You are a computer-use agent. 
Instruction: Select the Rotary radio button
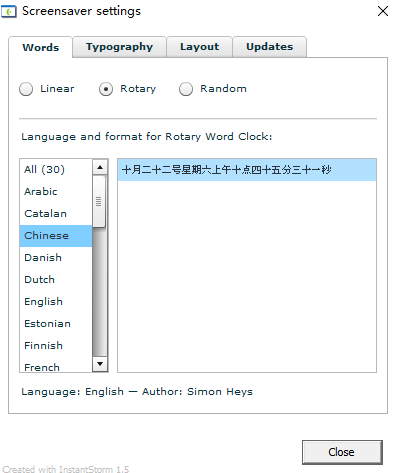tap(106, 89)
